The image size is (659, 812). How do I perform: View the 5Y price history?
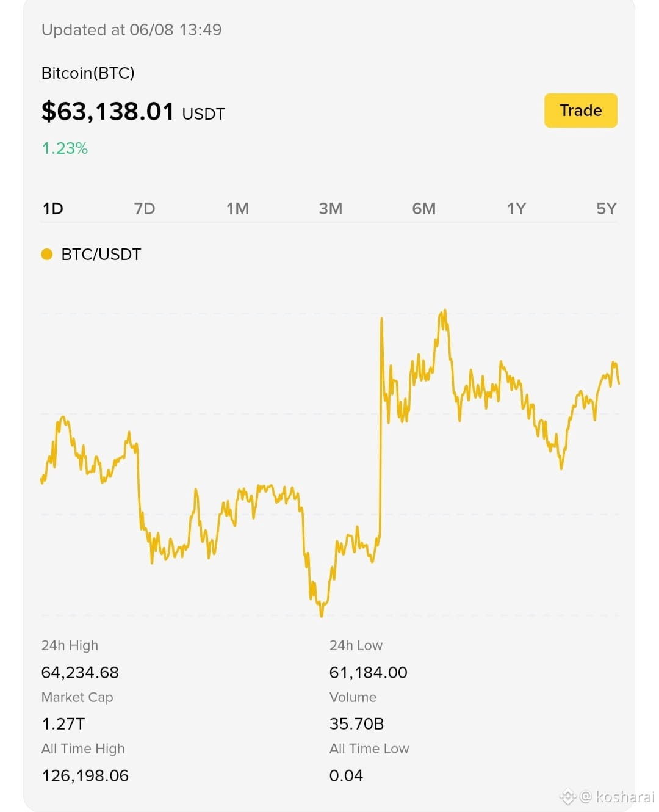[x=607, y=209]
